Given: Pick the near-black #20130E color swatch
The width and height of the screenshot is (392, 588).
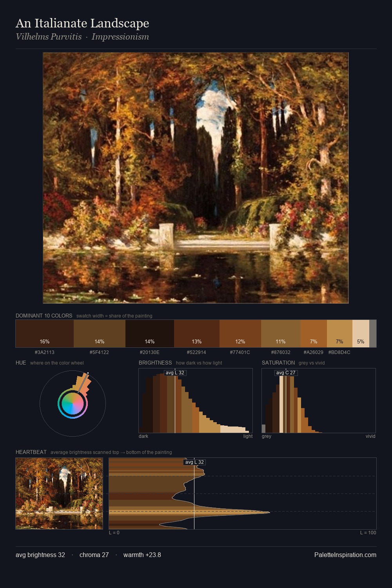Looking at the screenshot, I should [x=150, y=334].
